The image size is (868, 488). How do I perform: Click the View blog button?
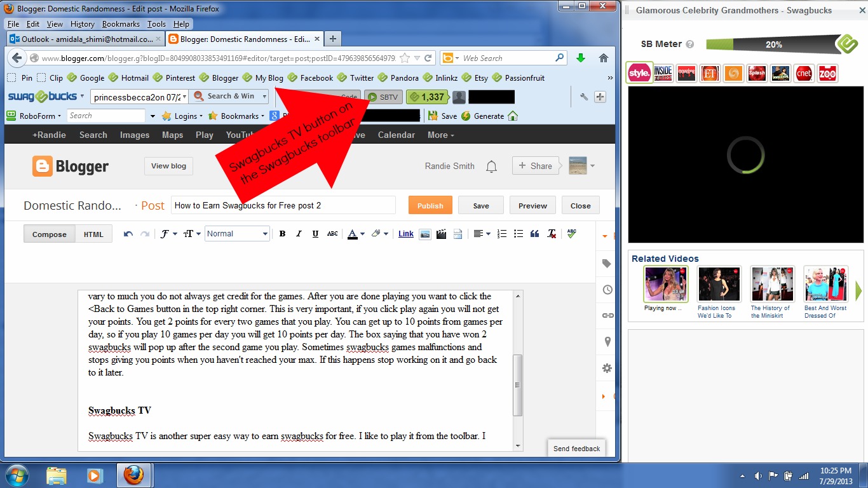tap(168, 166)
